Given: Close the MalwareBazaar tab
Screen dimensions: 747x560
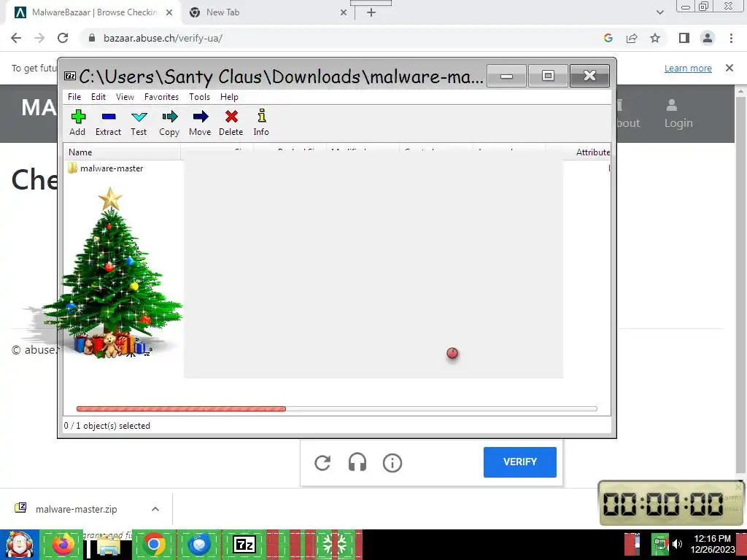Looking at the screenshot, I should click(169, 12).
